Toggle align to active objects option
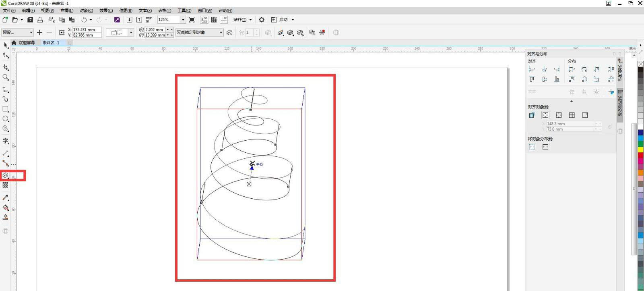This screenshot has height=291, width=644. (x=532, y=115)
